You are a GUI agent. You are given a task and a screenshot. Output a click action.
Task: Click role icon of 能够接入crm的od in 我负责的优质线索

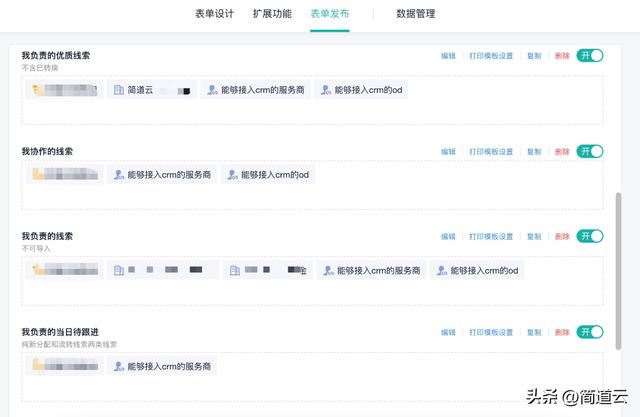point(326,90)
